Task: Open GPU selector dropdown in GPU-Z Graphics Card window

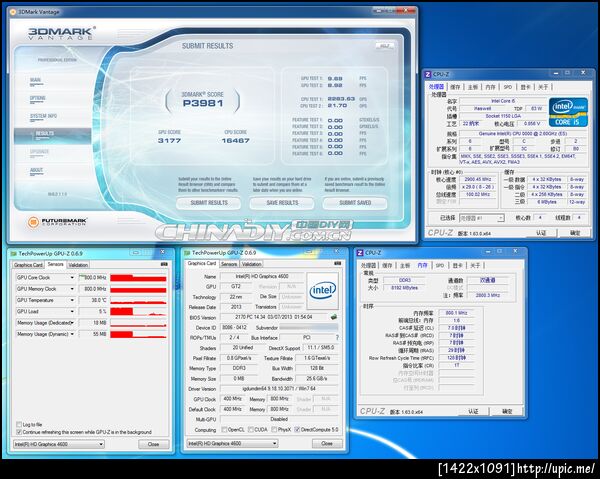Action: point(232,443)
